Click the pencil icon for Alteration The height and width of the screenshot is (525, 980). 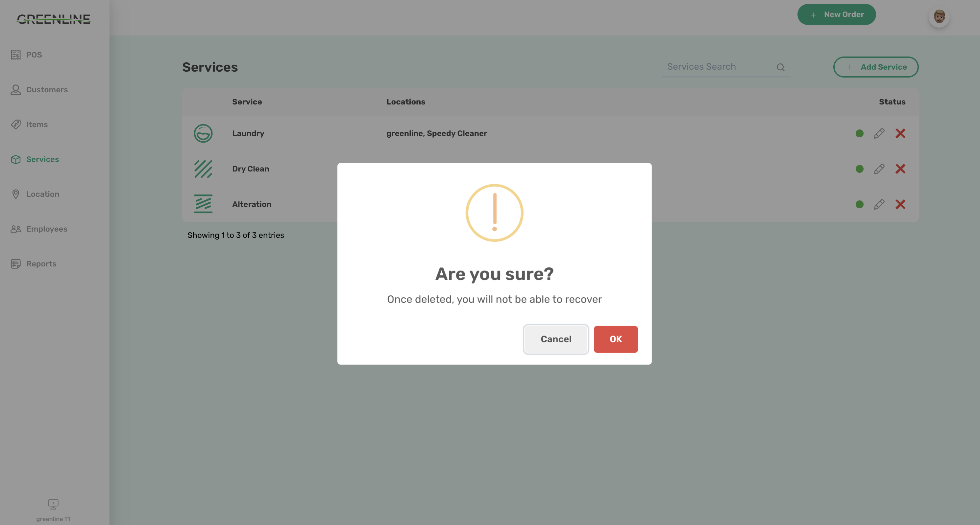(879, 204)
